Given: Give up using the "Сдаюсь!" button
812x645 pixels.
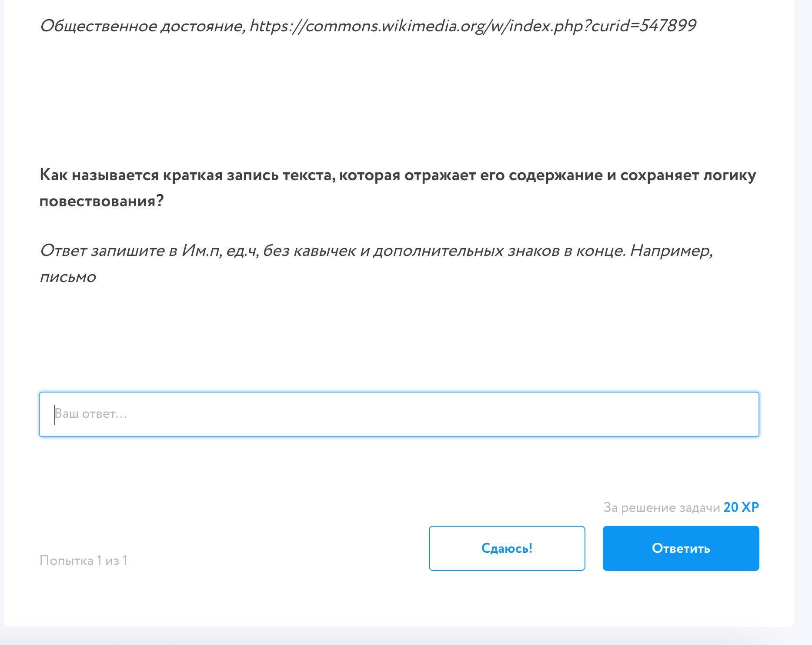Looking at the screenshot, I should (507, 548).
